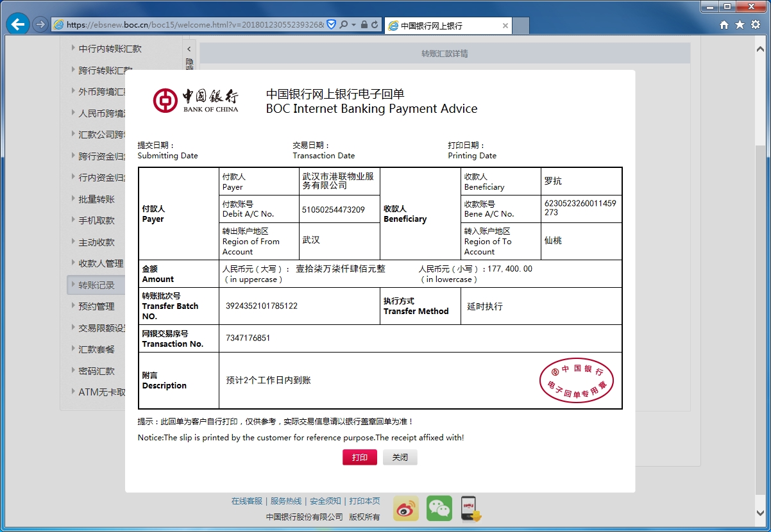
Task: Open the 在线客服 link
Action: click(247, 501)
